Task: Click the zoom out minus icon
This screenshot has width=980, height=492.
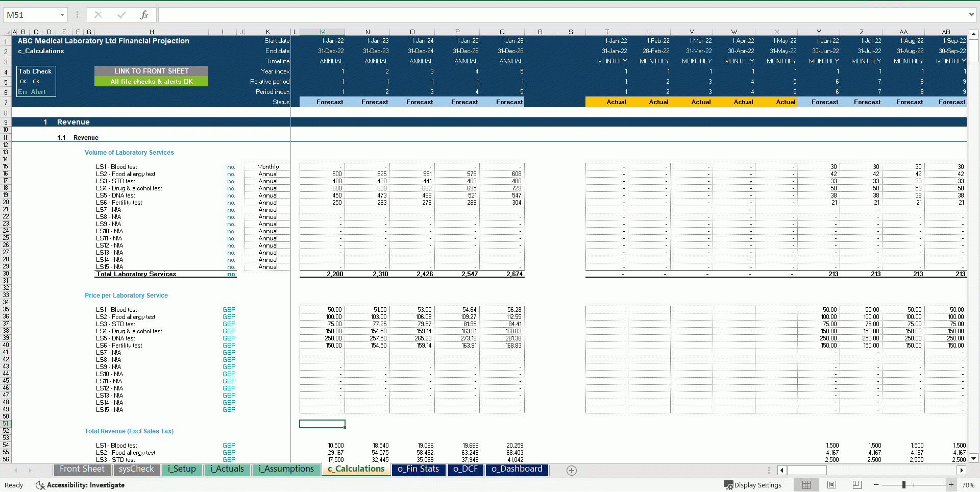Action: pyautogui.click(x=876, y=485)
